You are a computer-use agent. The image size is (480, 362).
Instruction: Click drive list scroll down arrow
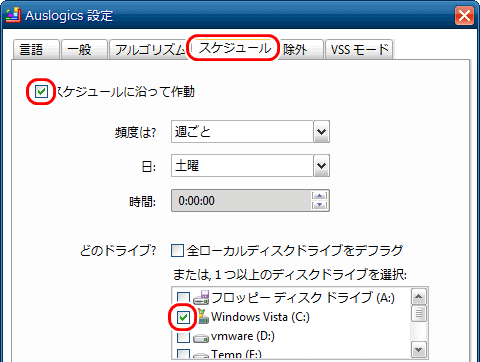(x=419, y=350)
